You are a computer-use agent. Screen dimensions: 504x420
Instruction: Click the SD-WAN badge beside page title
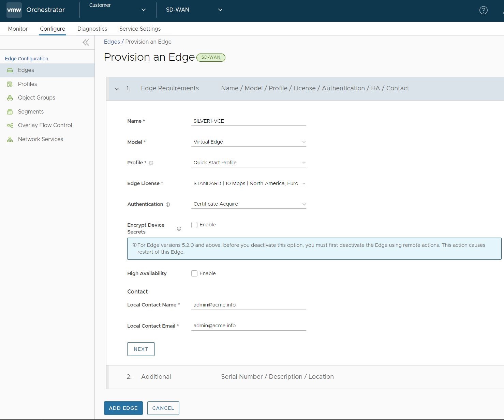(211, 57)
